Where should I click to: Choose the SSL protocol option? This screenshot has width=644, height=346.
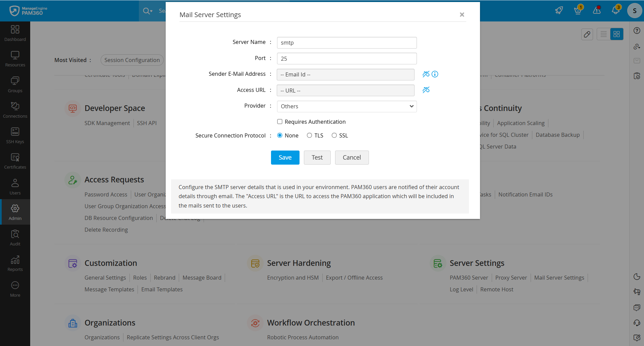coord(334,135)
